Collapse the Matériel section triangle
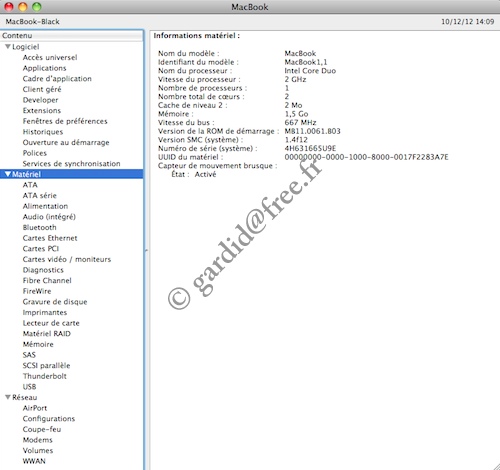Screen dimensions: 500x470 pyautogui.click(x=8, y=174)
